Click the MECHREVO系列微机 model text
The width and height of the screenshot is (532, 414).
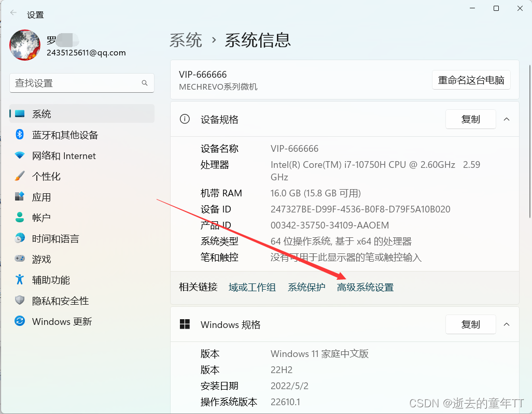point(218,87)
